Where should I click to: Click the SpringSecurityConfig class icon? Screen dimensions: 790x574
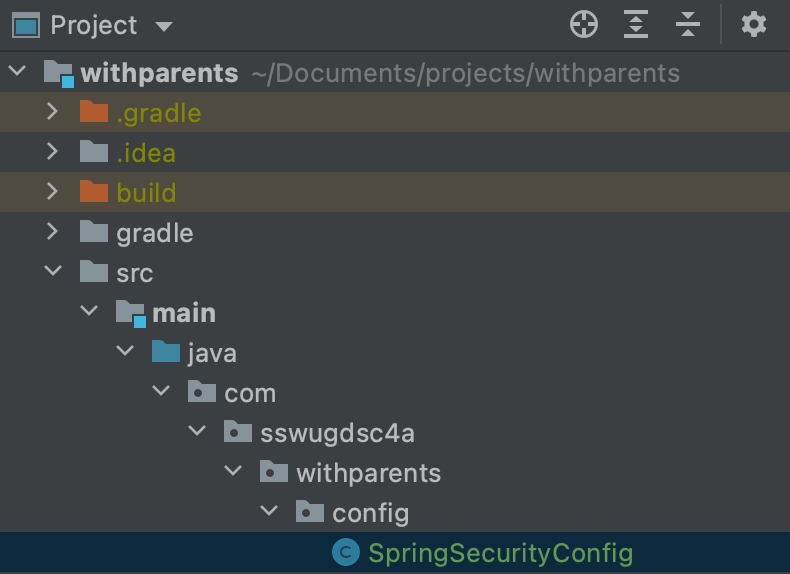click(x=346, y=552)
